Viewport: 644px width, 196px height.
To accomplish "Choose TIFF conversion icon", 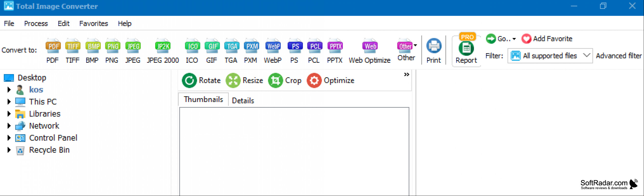I will tap(73, 46).
